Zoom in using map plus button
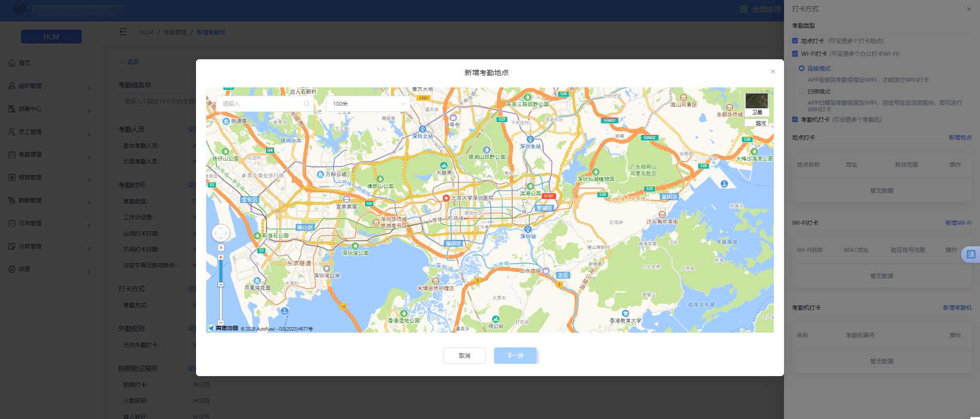The width and height of the screenshot is (980, 419). [x=220, y=257]
